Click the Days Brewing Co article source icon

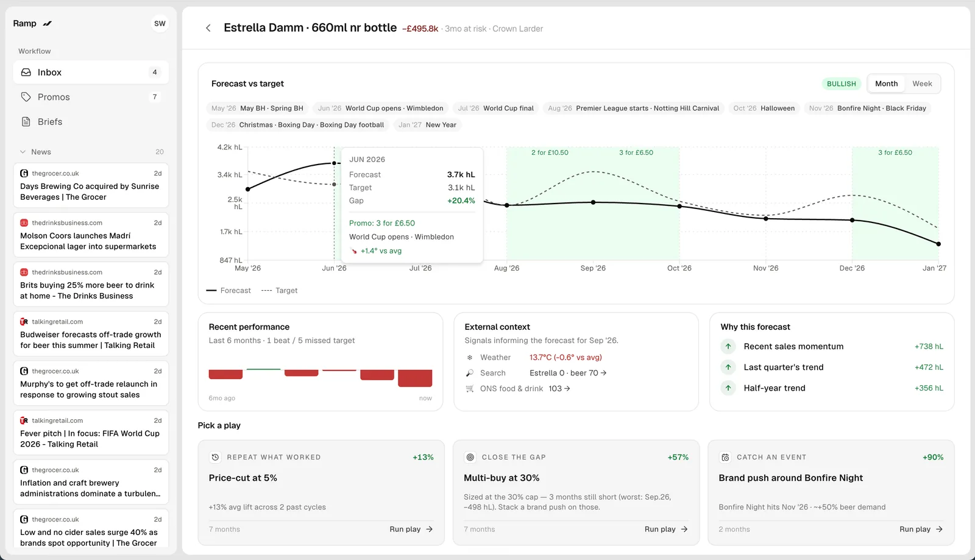24,174
